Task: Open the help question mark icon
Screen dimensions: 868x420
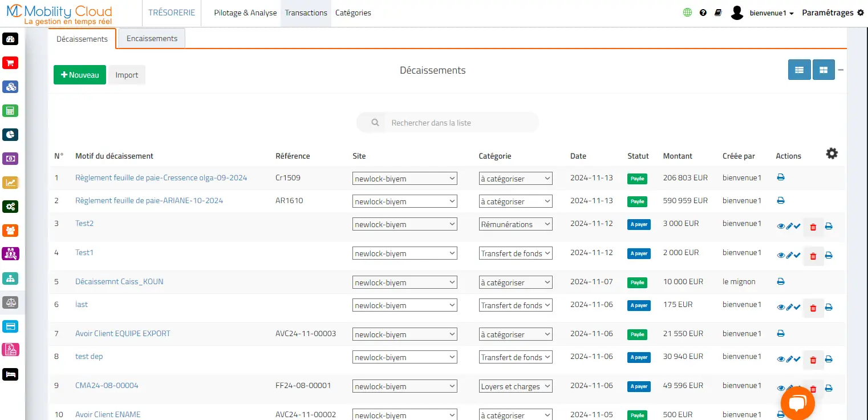Action: click(703, 13)
